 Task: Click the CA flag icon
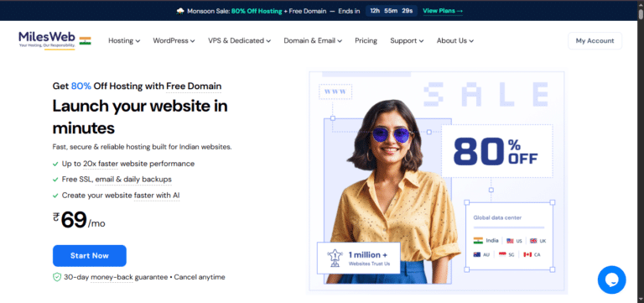tap(527, 254)
